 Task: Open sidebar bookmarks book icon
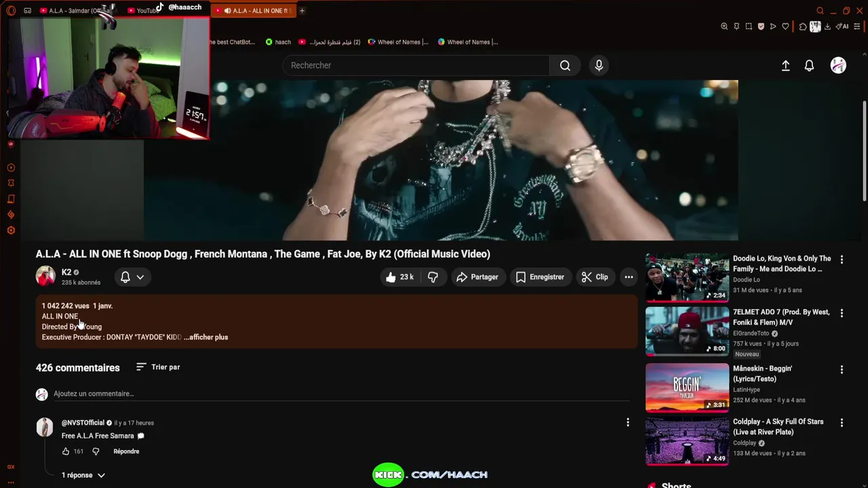tap(11, 199)
